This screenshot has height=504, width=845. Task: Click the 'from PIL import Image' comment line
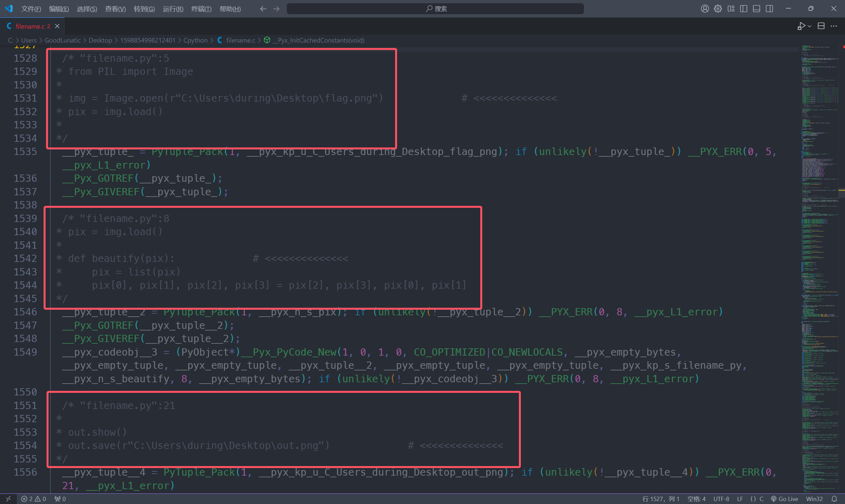130,72
